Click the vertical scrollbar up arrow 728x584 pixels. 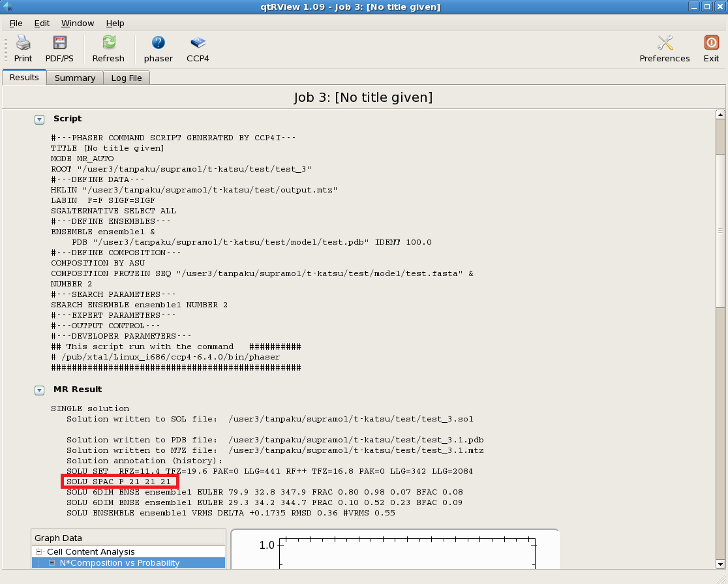pos(720,115)
